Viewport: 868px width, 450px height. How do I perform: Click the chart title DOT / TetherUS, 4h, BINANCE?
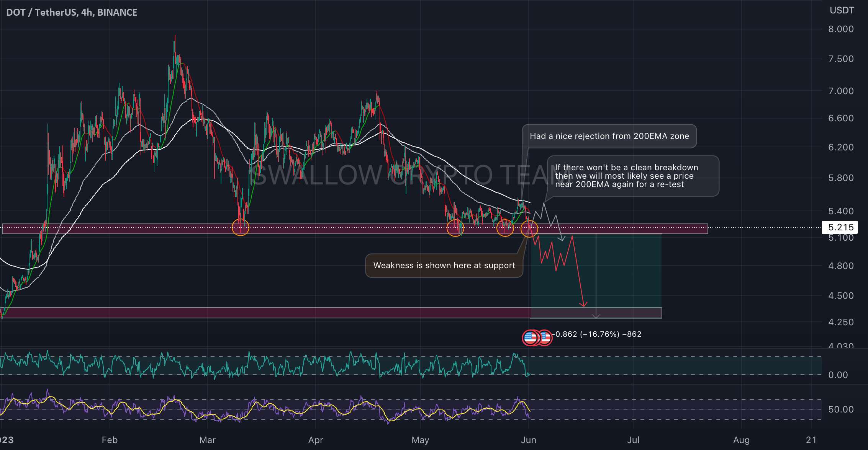72,12
